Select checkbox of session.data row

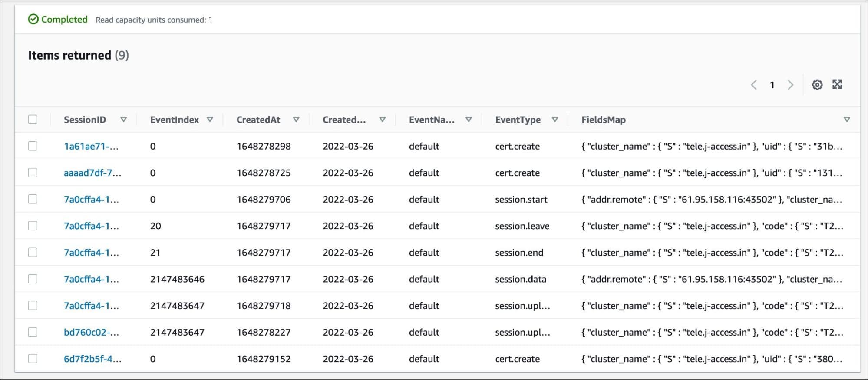[x=33, y=279]
